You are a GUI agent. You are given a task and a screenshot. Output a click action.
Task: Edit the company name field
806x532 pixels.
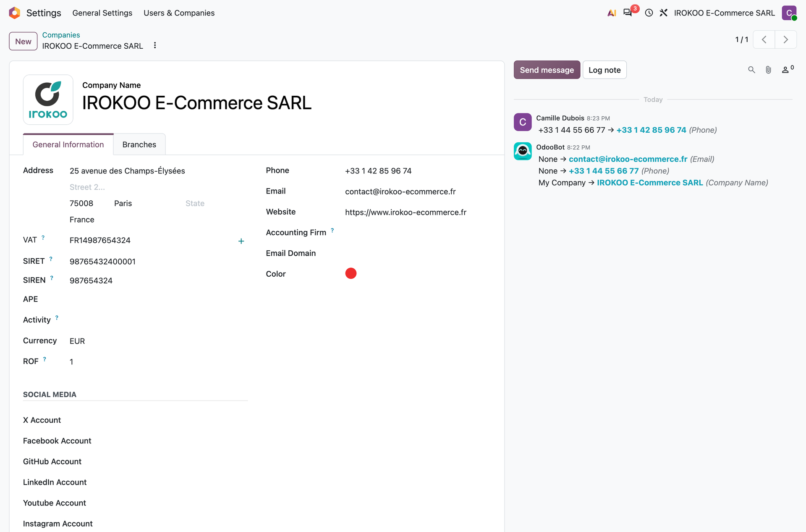(x=286, y=103)
